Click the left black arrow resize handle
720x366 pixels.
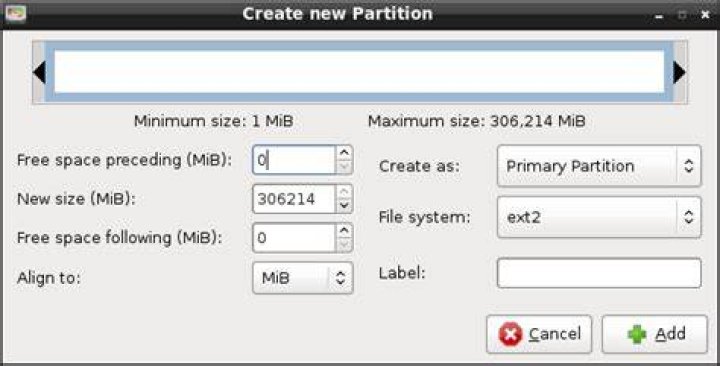[x=39, y=72]
